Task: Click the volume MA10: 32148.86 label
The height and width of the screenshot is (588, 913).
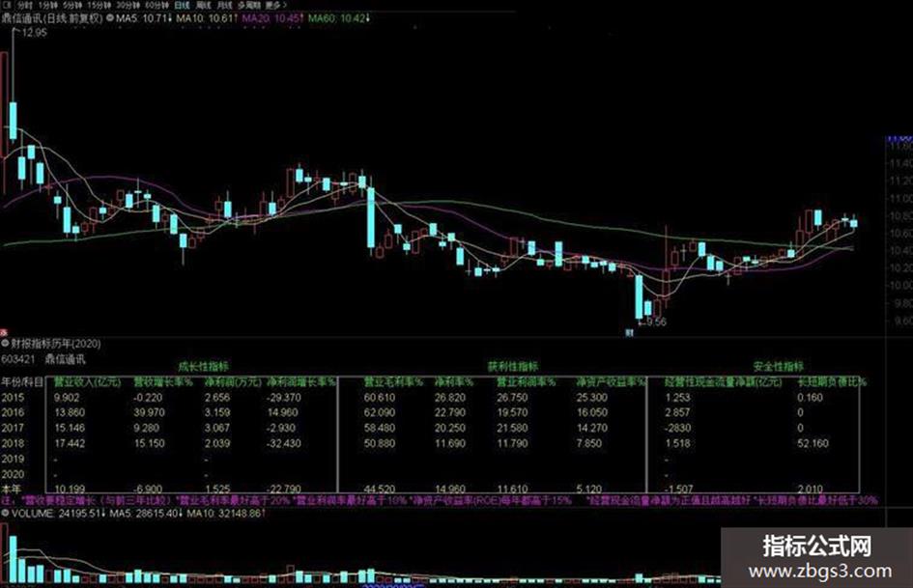Action: (x=226, y=514)
